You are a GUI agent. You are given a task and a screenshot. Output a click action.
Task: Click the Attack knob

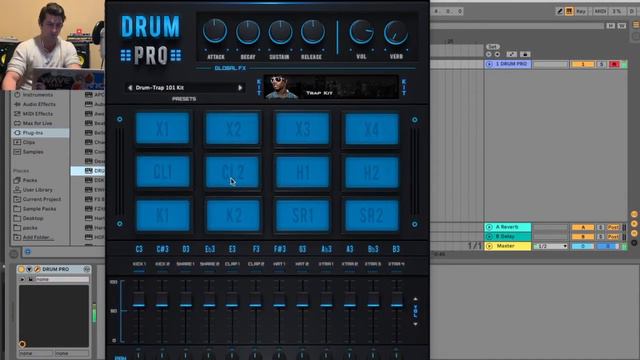coord(215,31)
